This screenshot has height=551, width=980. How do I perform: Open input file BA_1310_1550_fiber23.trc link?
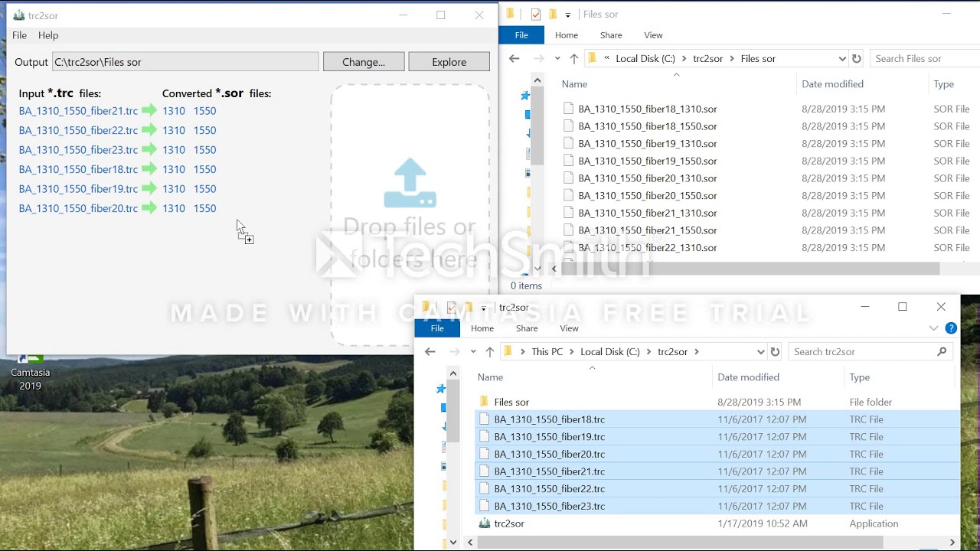click(78, 150)
